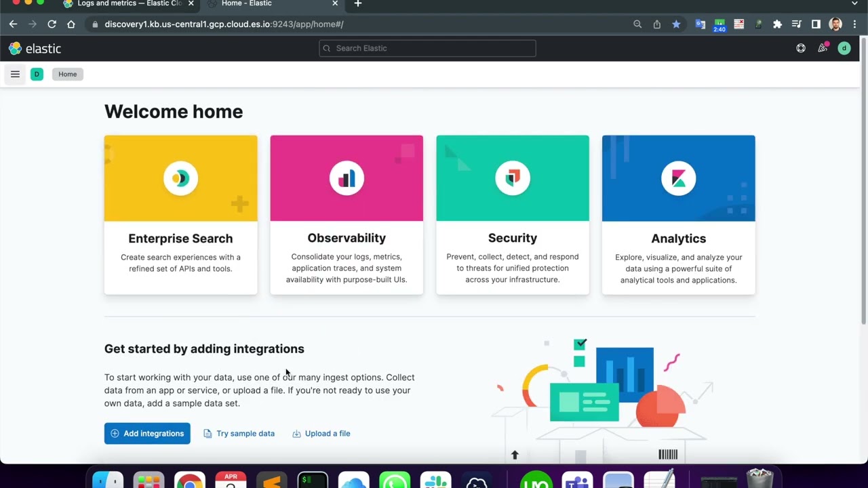868x488 pixels.
Task: Click the Kibana Analytics logo
Action: pos(679,178)
